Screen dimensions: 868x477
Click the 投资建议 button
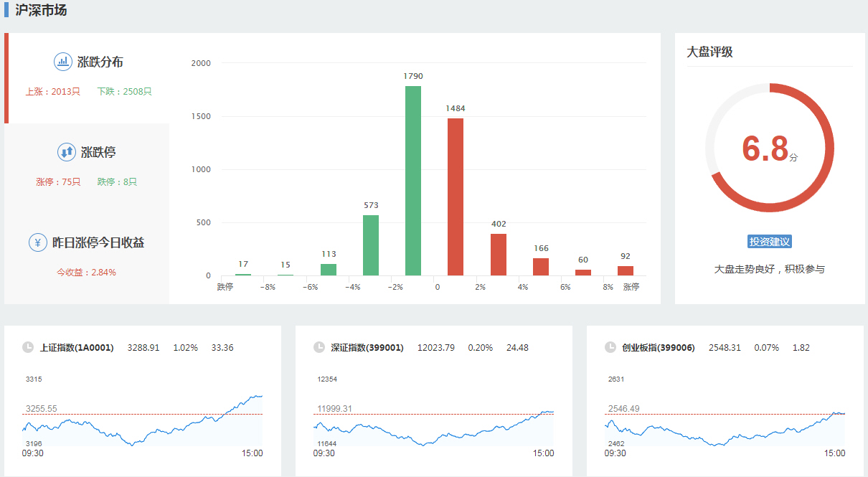[x=769, y=242]
